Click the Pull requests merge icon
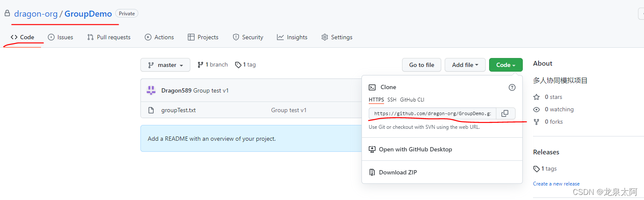 coord(90,37)
